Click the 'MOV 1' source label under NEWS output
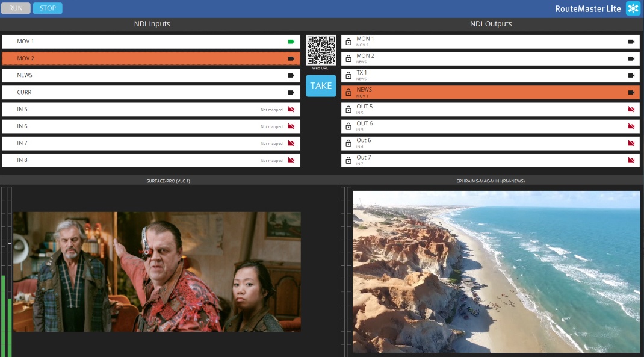Image resolution: width=644 pixels, height=357 pixels. [x=362, y=96]
